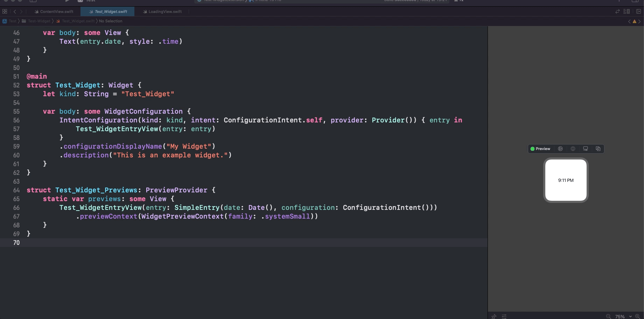
Task: Zoom out the preview canvas
Action: [x=609, y=316]
